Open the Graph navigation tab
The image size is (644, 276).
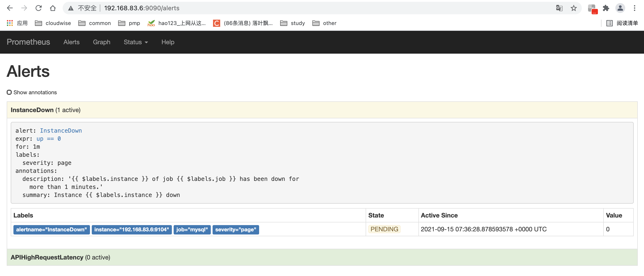[102, 42]
